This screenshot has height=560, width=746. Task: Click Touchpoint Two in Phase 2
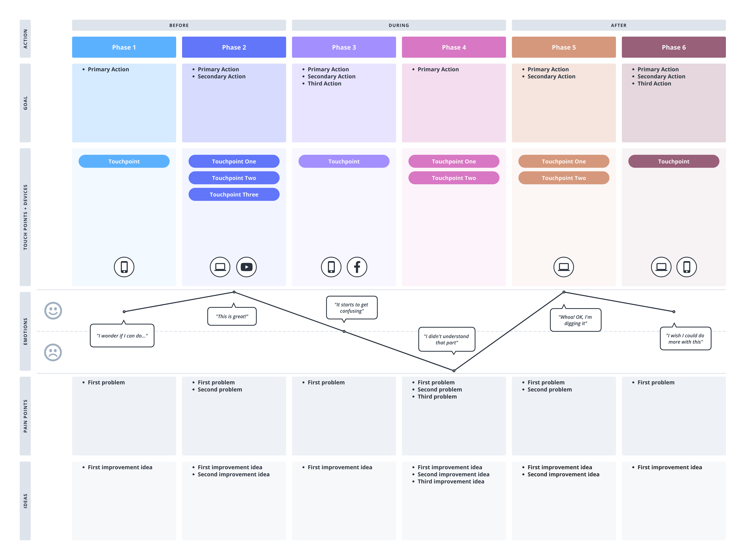(x=234, y=178)
